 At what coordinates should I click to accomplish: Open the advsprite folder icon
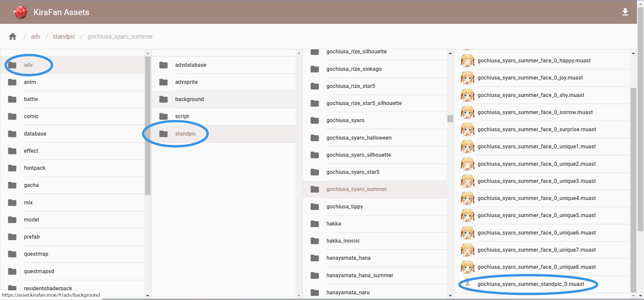[164, 82]
